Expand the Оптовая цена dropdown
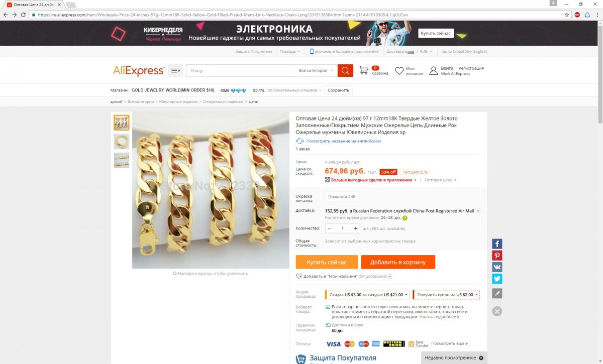Viewport: 603px width, 364px height. pyautogui.click(x=440, y=180)
